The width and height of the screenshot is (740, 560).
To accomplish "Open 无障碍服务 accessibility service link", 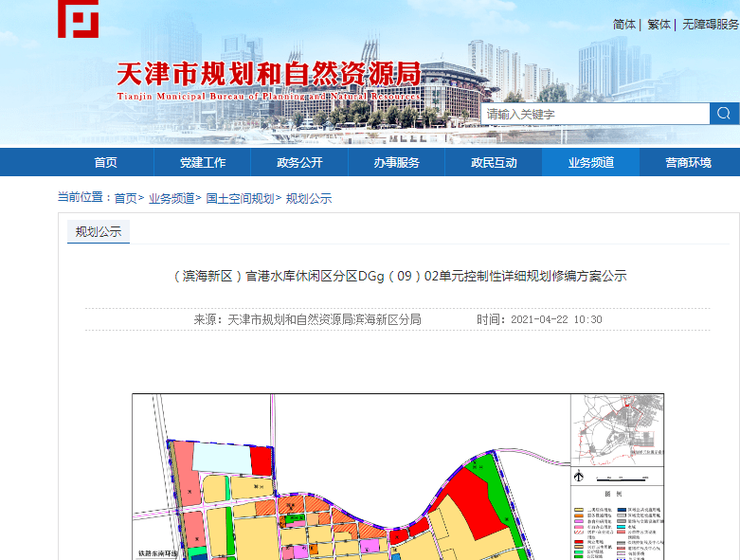I will [x=711, y=25].
